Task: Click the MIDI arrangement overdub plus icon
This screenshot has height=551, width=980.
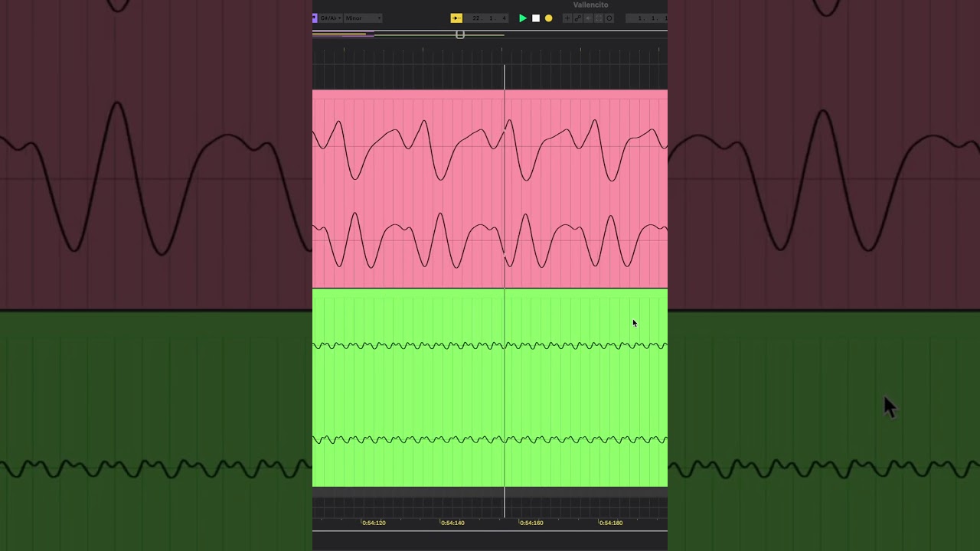Action: coord(567,18)
